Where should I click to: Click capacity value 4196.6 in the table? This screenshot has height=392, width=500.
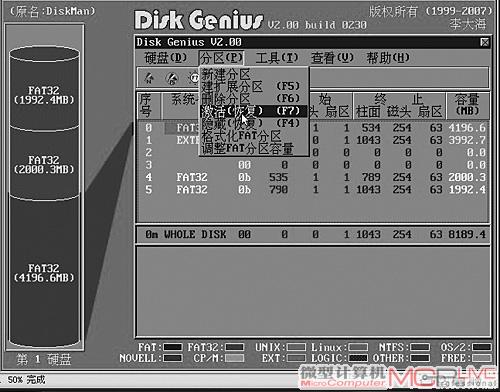tap(467, 128)
